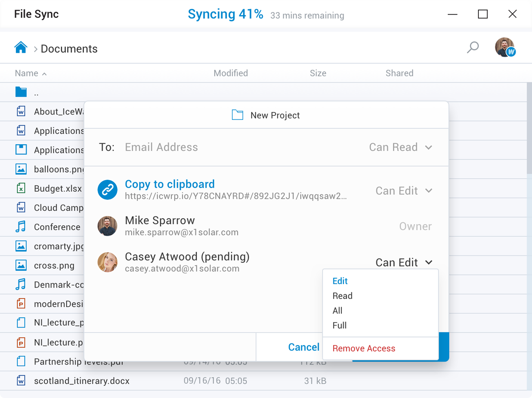Click the balloons.png image file icon
532x398 pixels.
point(21,169)
